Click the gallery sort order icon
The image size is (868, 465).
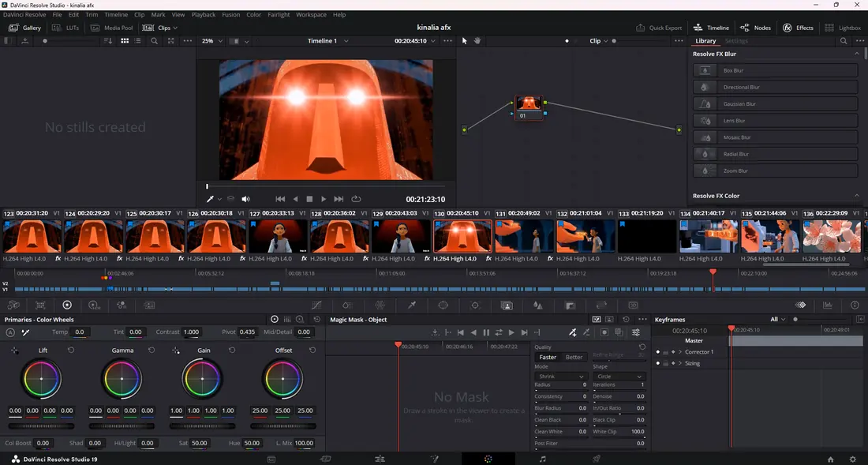click(108, 41)
